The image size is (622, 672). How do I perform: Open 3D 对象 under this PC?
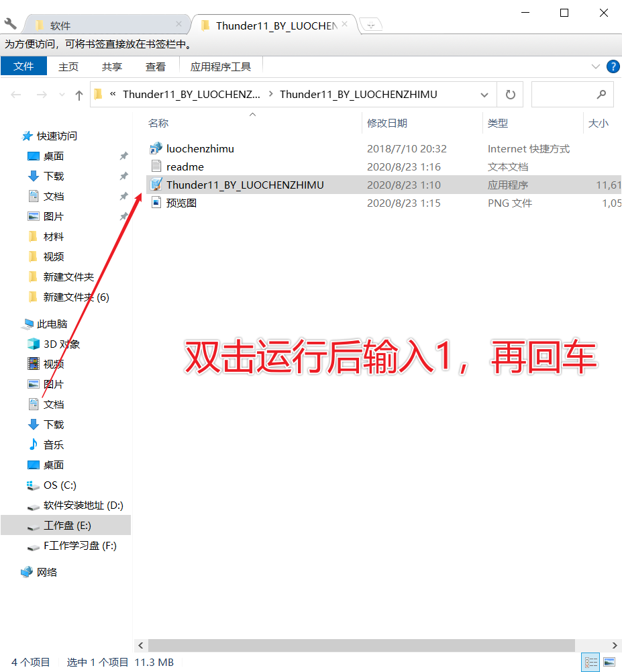(x=62, y=344)
